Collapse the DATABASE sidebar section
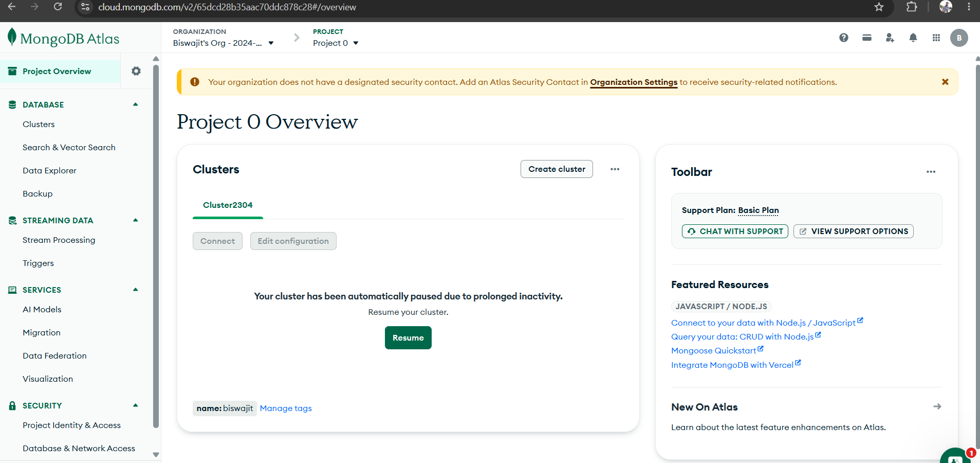Screen dimensions: 980x463 click(x=136, y=104)
